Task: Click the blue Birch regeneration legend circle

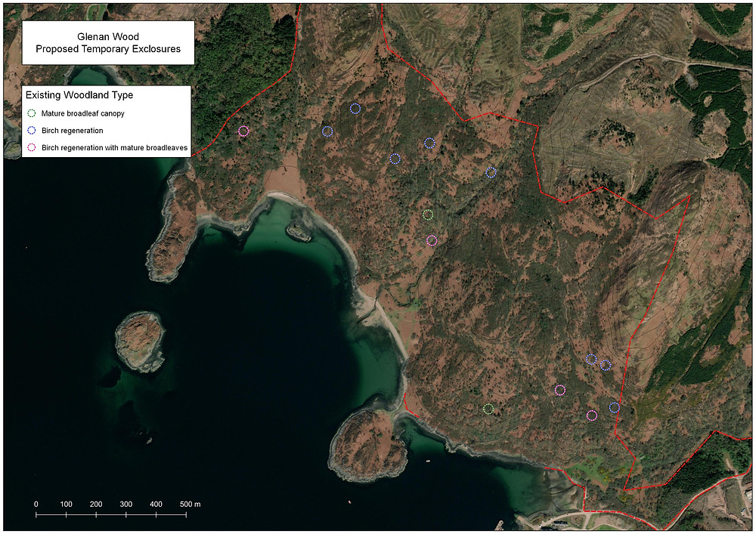Action: coord(31,131)
